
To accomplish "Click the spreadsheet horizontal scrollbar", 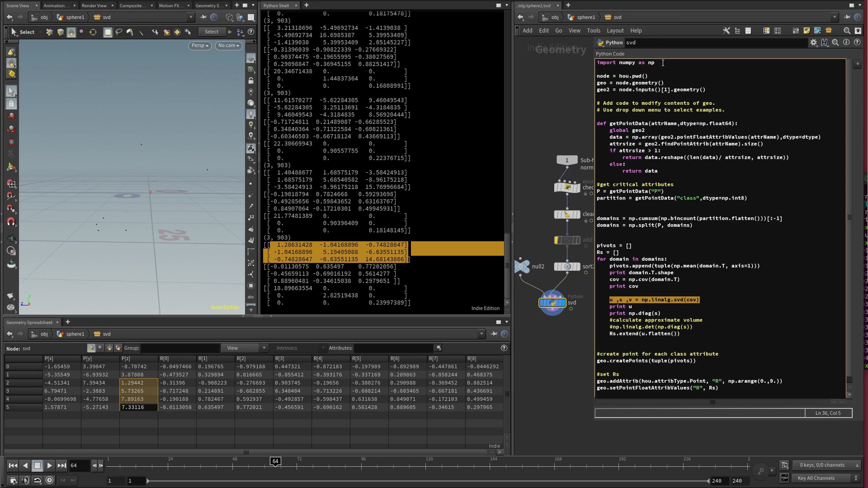I will coord(246,452).
